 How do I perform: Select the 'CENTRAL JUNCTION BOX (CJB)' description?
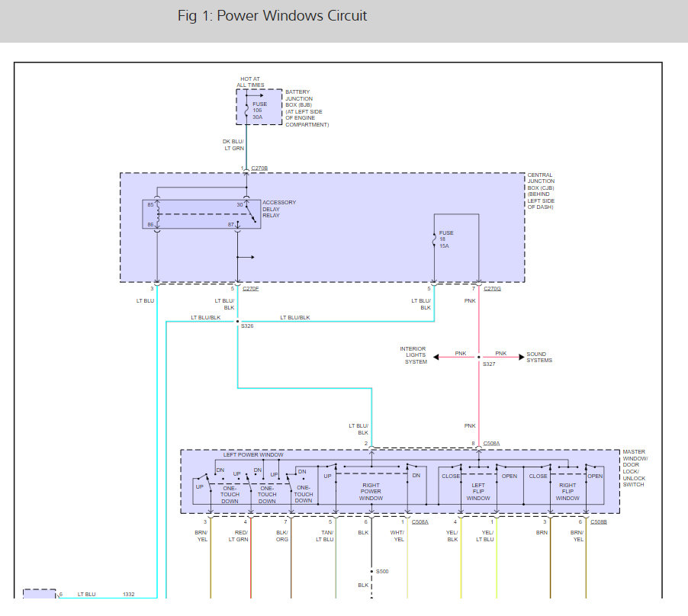pos(541,191)
